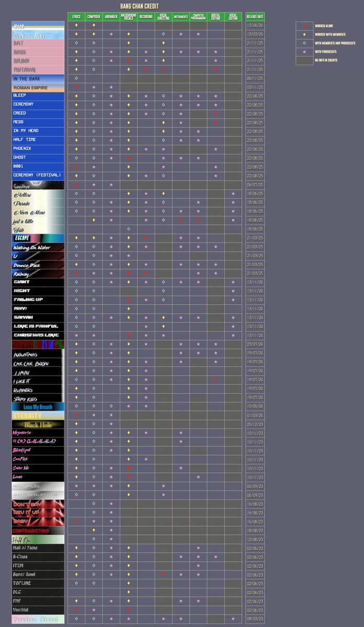Click the red star in Creed's Digital Editing cell
The image size is (364, 627).
[216, 113]
